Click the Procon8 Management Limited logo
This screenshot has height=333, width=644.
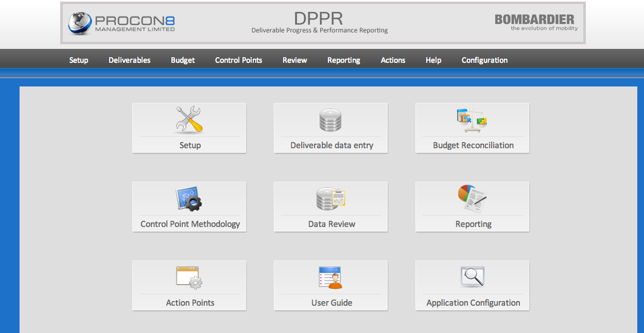(x=122, y=23)
